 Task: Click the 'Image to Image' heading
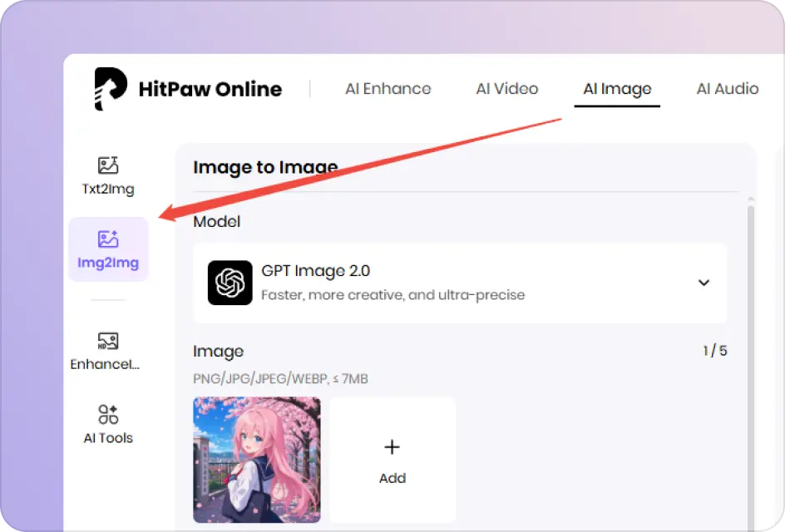pyautogui.click(x=266, y=167)
